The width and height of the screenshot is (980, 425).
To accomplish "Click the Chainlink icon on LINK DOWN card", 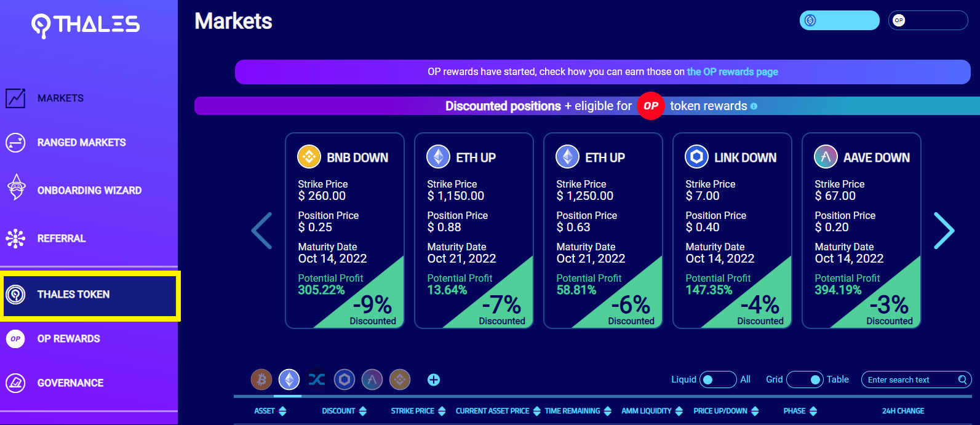I will (x=697, y=157).
